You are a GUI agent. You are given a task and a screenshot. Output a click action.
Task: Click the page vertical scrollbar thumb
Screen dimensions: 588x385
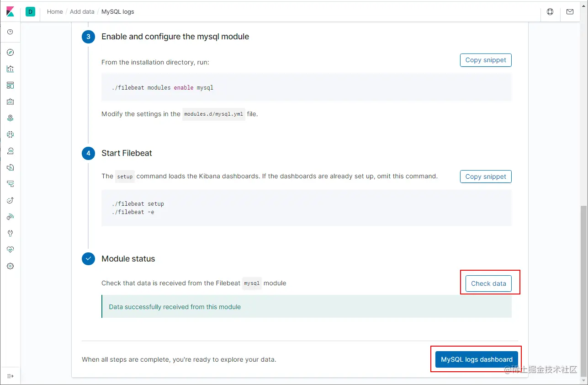click(x=584, y=290)
